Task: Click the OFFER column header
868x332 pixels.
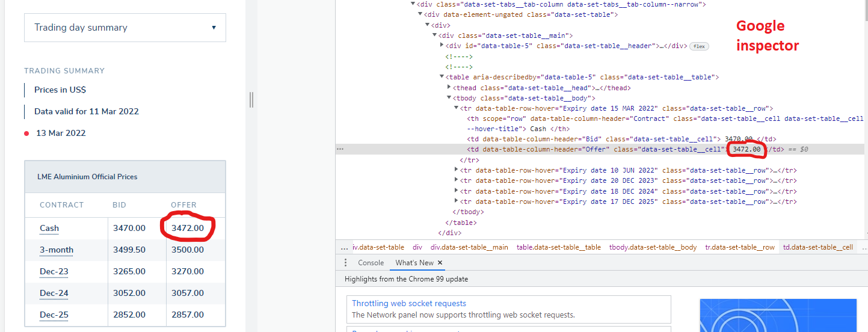Action: click(x=184, y=205)
